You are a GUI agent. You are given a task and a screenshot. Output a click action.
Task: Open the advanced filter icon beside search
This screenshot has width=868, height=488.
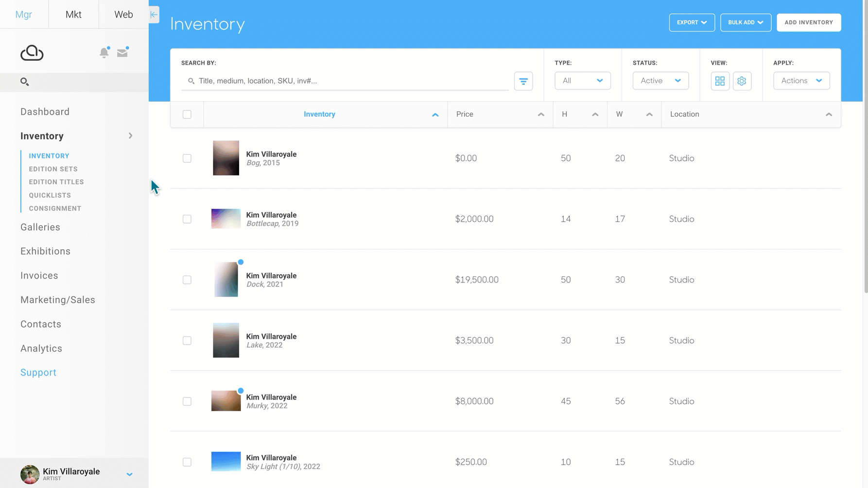coord(523,81)
